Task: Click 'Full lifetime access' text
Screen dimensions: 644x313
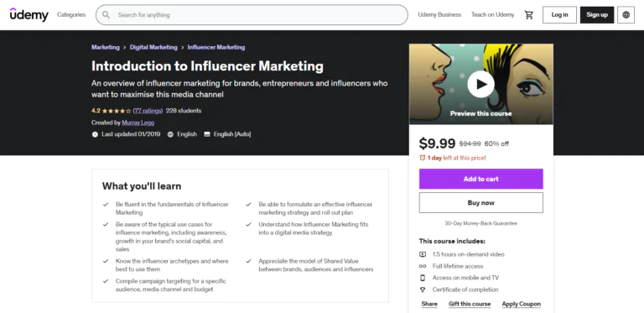Action: [458, 266]
